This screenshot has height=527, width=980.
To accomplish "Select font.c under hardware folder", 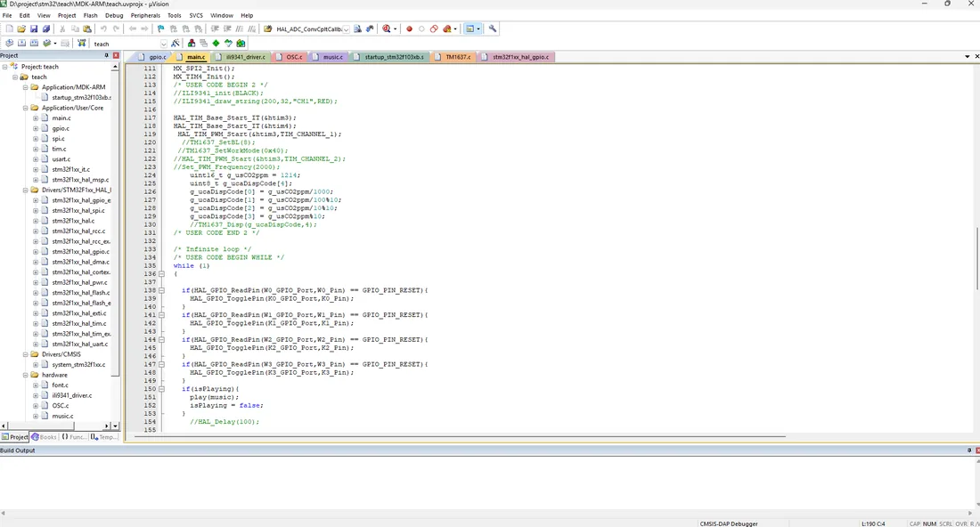I will point(60,385).
